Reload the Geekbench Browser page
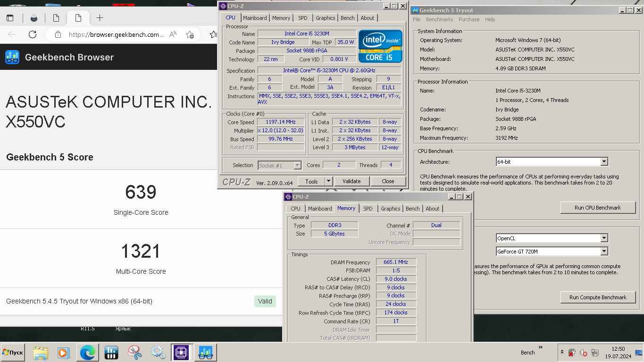The image size is (644, 362). (33, 34)
